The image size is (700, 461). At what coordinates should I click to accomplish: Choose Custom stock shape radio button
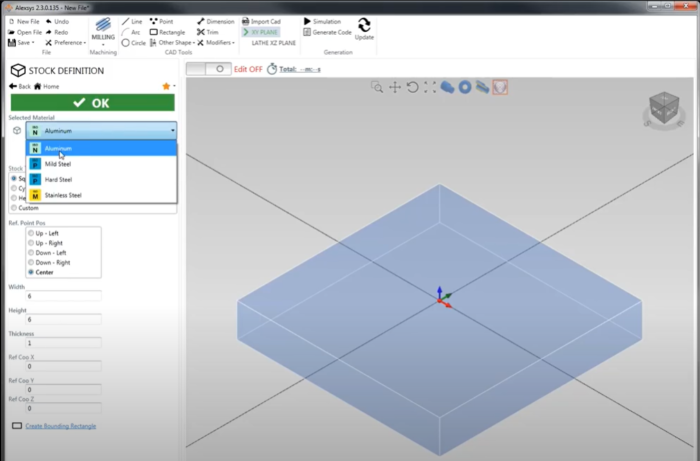13,207
